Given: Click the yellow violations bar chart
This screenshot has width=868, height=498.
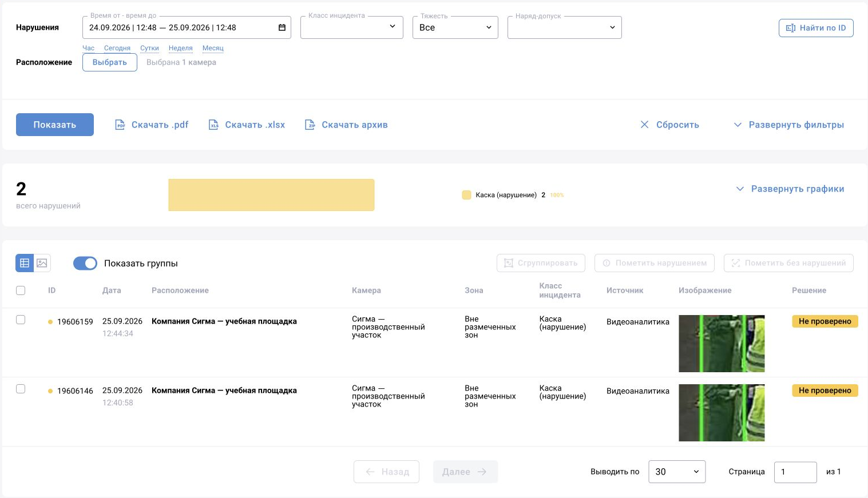Looking at the screenshot, I should tap(271, 195).
